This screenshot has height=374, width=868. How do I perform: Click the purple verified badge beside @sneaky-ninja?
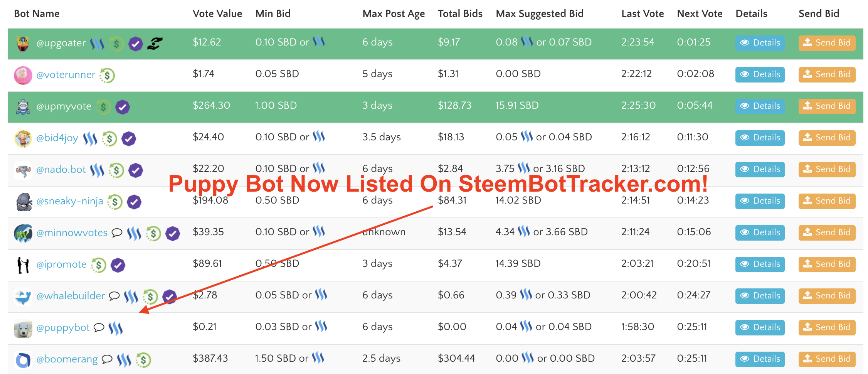click(134, 202)
